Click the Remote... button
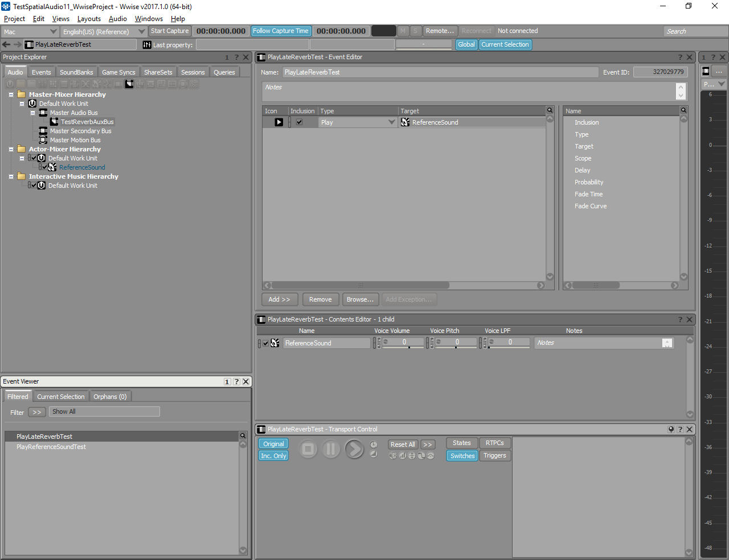729x560 pixels. coord(440,31)
